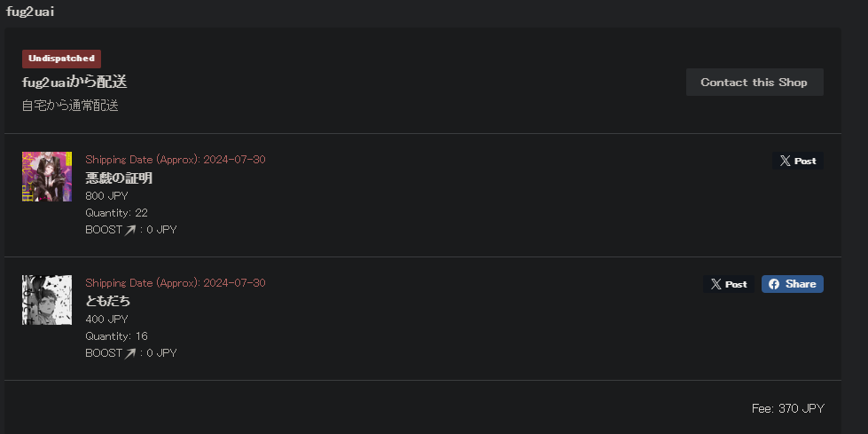Open the ともだち cover thumbnail

click(47, 300)
